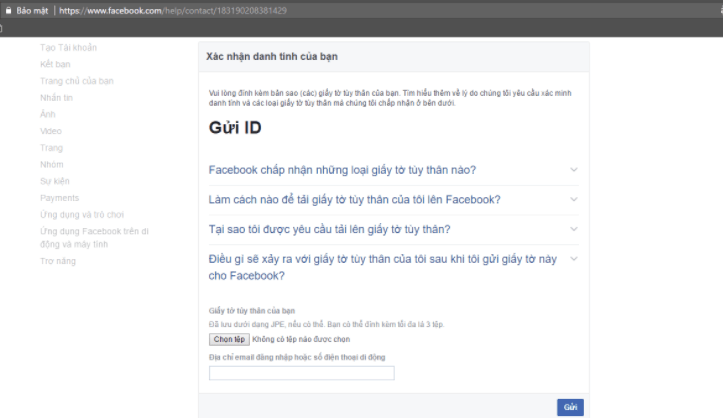Click the Facebook URL in the address bar
Screen dimensions: 723x418
(x=173, y=11)
